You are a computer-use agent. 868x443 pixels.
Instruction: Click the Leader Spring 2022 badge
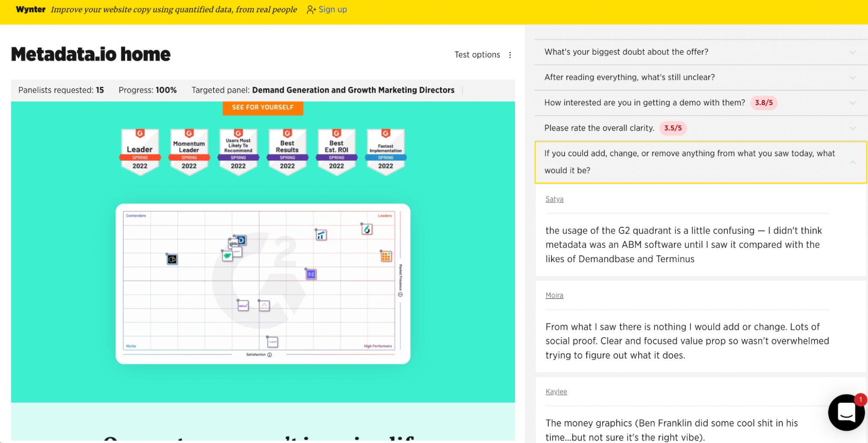coord(140,151)
